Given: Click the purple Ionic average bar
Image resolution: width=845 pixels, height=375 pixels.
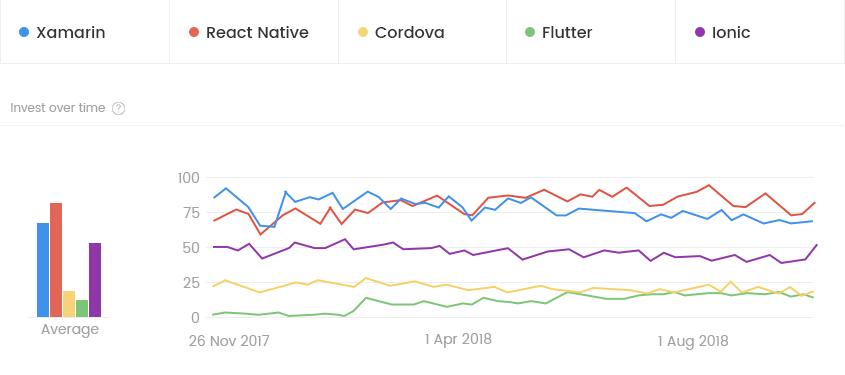Looking at the screenshot, I should 95,280.
